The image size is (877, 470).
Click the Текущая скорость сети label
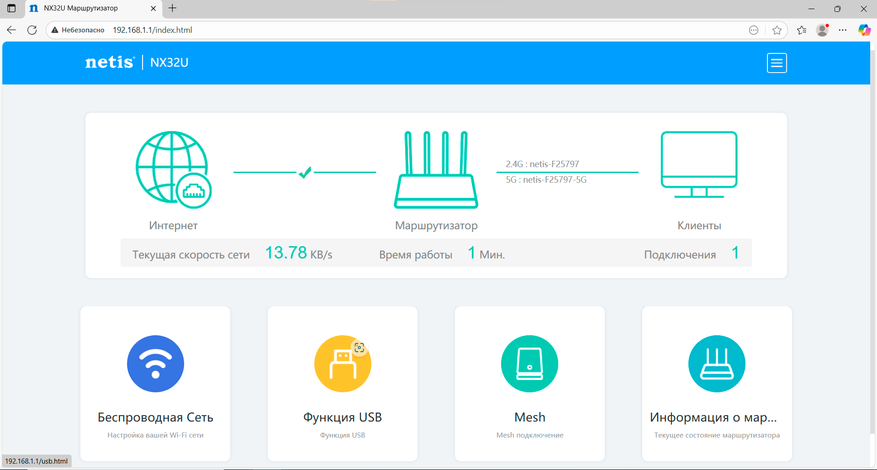(x=191, y=255)
